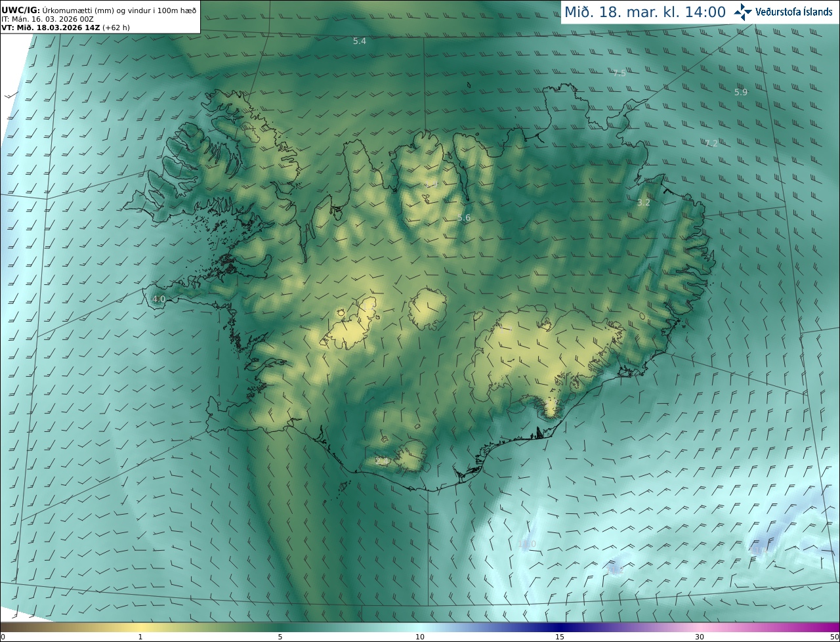840x642 pixels.
Task: Click the 15 tick on color scale
Action: [560, 637]
